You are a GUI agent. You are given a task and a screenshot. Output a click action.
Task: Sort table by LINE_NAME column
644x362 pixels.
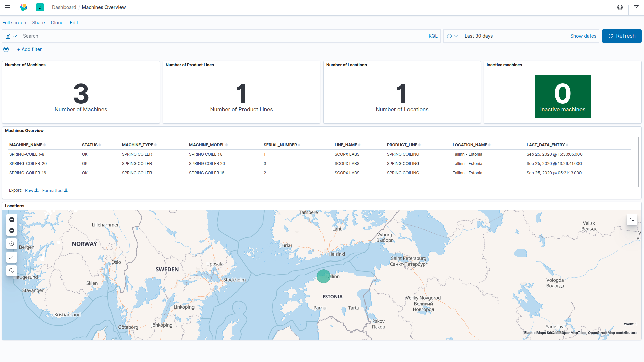pos(347,145)
